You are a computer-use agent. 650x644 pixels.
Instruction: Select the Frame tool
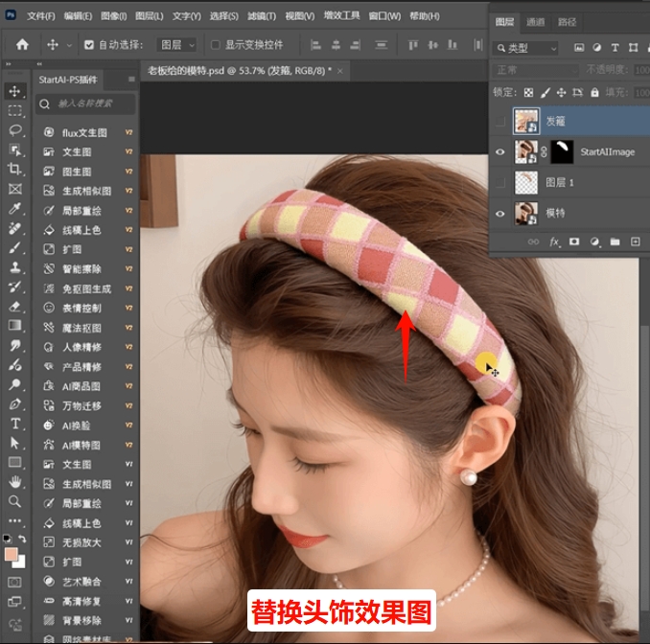[x=15, y=189]
